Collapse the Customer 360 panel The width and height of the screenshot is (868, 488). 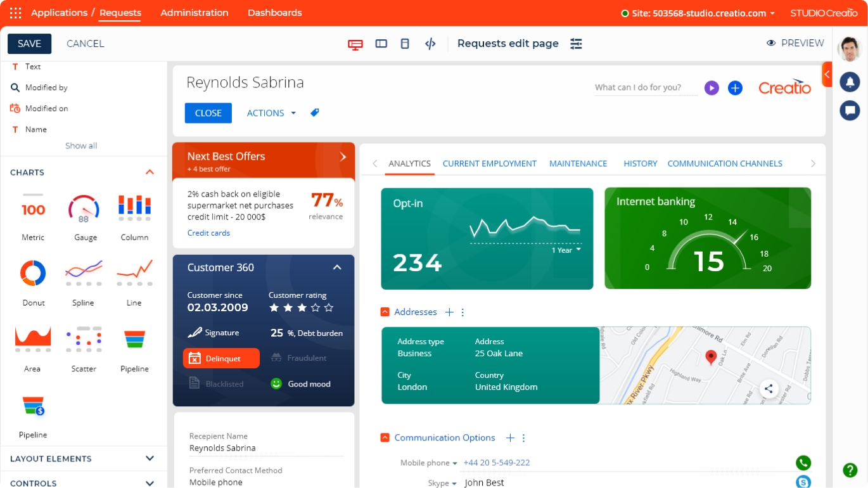[337, 267]
